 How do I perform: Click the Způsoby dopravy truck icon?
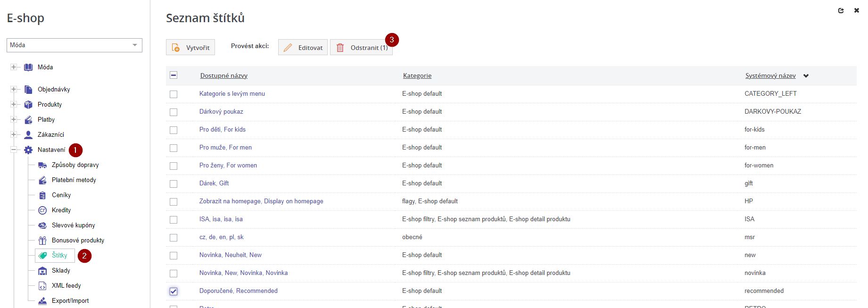pos(42,165)
